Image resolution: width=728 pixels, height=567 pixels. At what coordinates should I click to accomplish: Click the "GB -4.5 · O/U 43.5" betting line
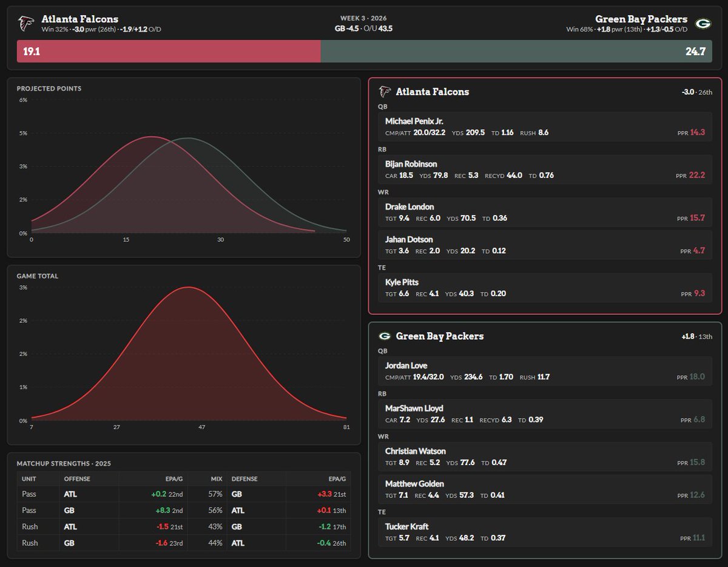pos(364,29)
